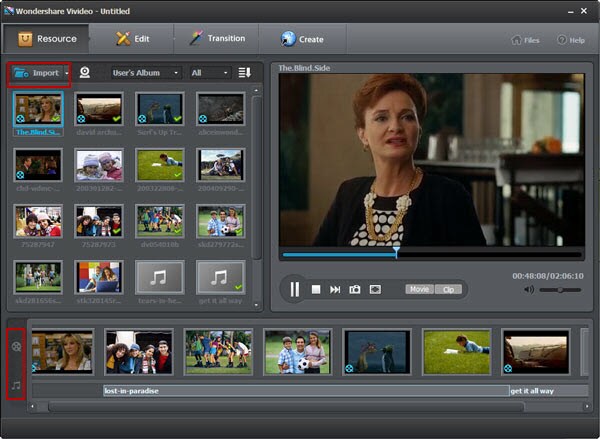Adjust the volume slider
Screen dimensions: 600x439
tap(560, 290)
